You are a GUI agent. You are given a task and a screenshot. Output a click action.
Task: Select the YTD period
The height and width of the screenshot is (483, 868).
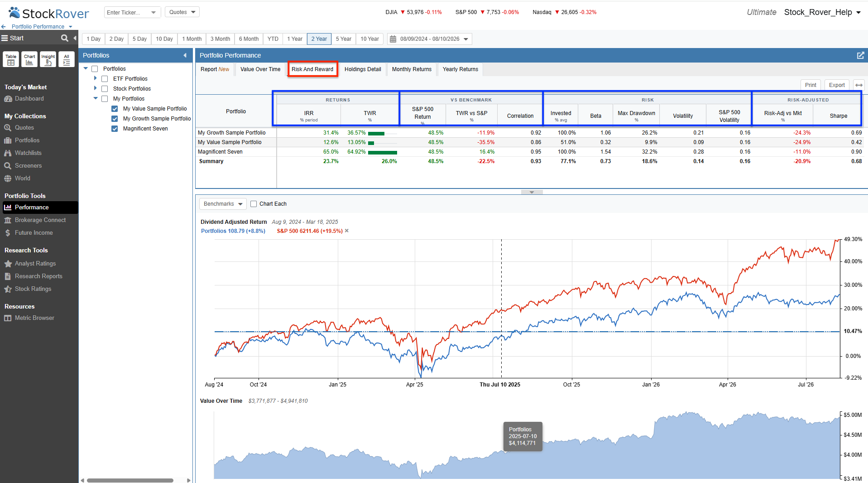pyautogui.click(x=273, y=39)
